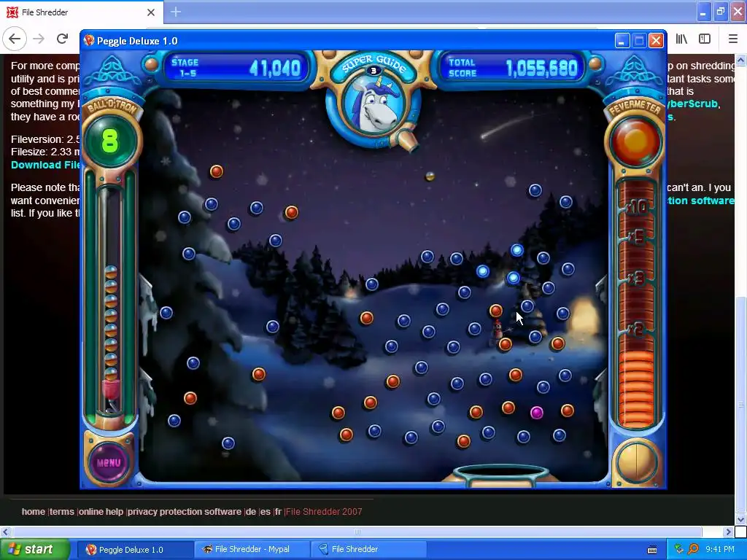This screenshot has height=560, width=747.
Task: Click the total score 1,055,680
Action: tap(542, 69)
